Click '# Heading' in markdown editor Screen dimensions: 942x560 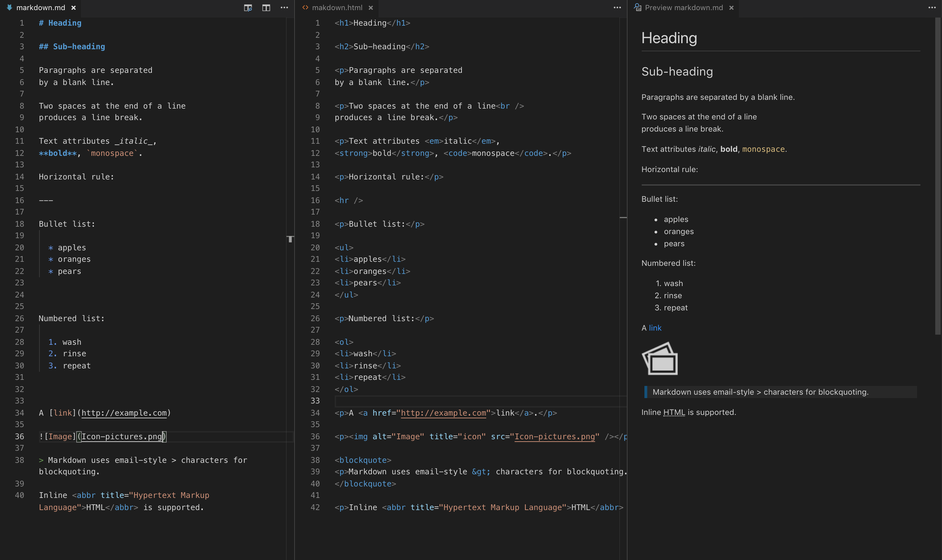[60, 23]
